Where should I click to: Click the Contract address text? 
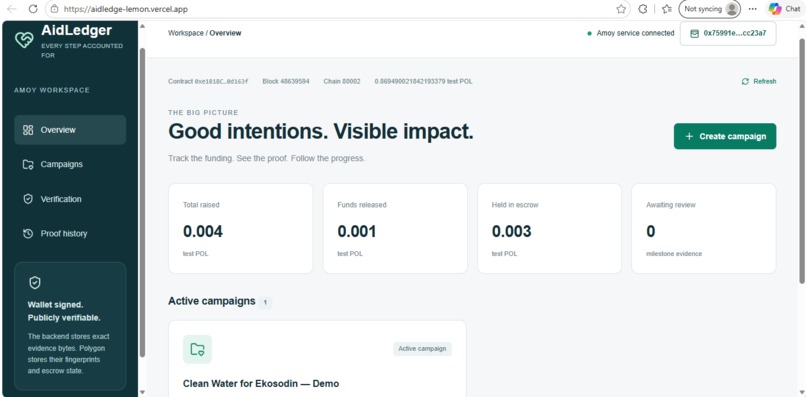[x=208, y=81]
